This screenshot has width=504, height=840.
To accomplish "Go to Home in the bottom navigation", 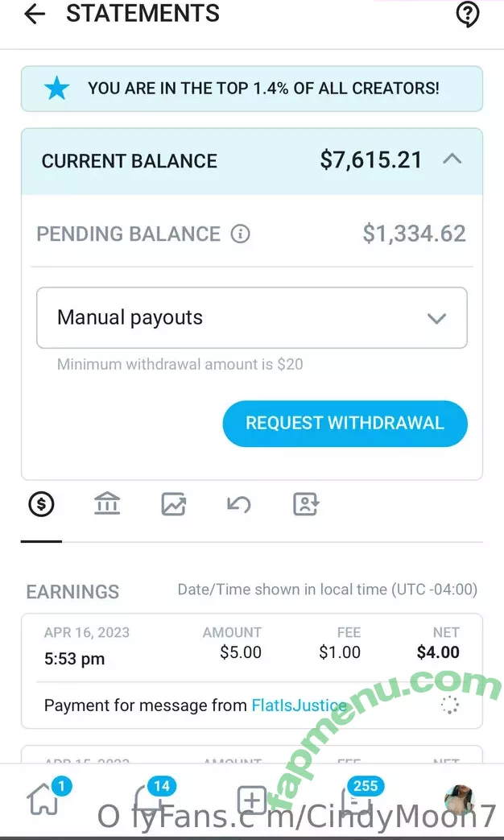I will pos(42,800).
